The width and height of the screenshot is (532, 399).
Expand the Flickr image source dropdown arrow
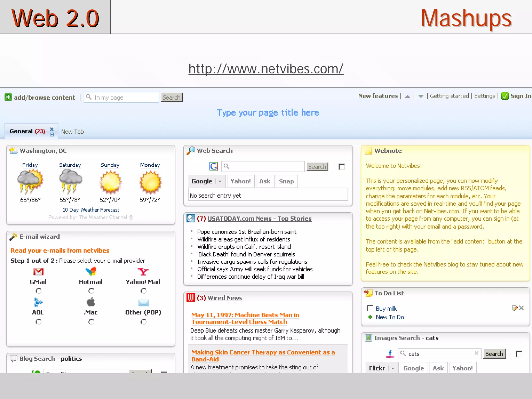[x=393, y=368]
